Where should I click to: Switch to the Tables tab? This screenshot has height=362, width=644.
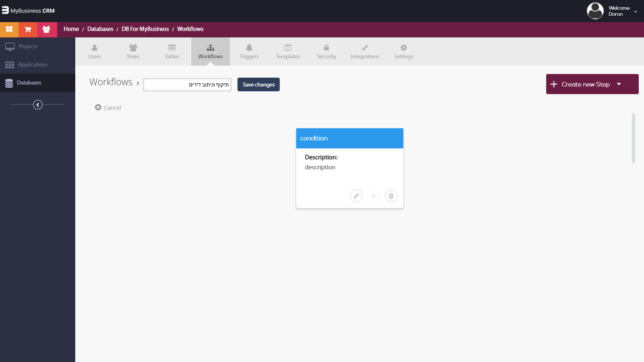coord(172,51)
